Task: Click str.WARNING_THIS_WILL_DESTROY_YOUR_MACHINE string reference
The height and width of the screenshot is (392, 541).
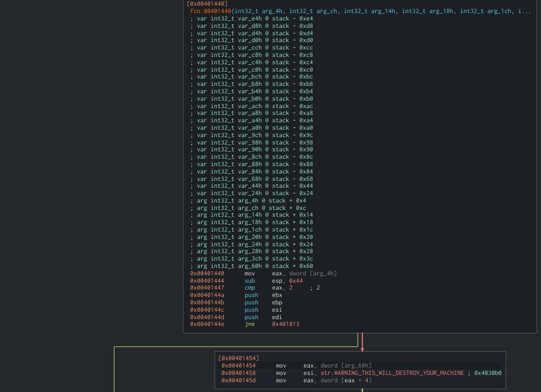Action: [392, 373]
